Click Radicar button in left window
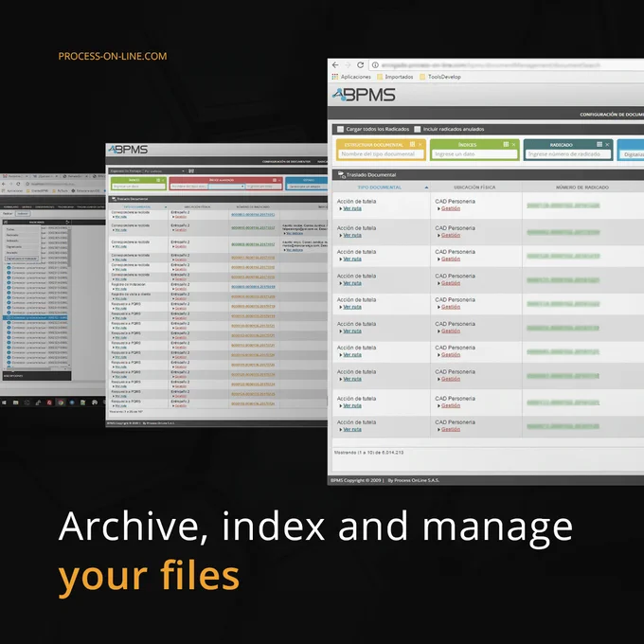This screenshot has height=644, width=644. point(8,214)
